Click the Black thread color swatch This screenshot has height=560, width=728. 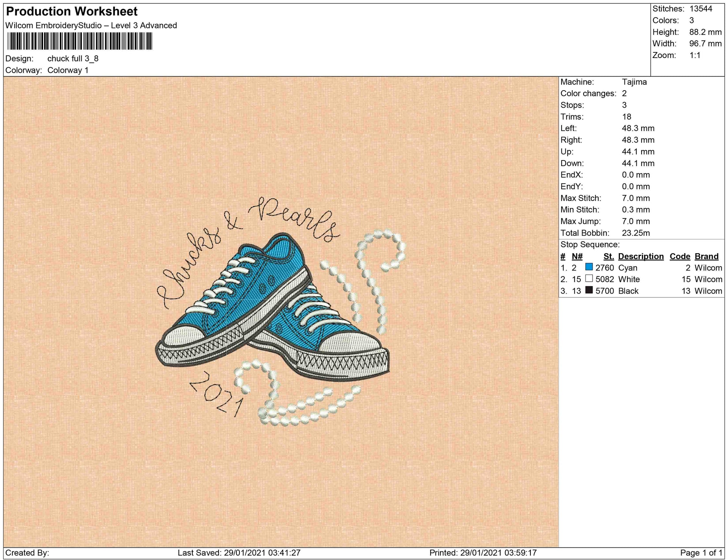tap(589, 290)
